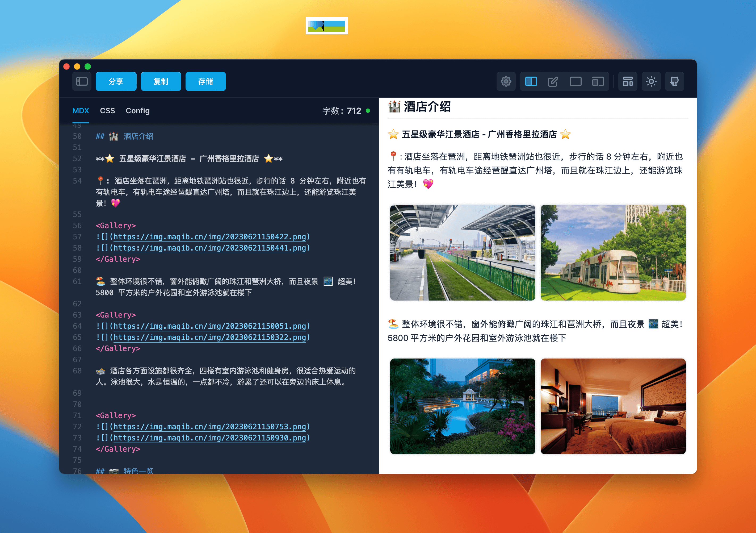Click the tram on grass track photo
This screenshot has width=756, height=533.
pyautogui.click(x=613, y=253)
